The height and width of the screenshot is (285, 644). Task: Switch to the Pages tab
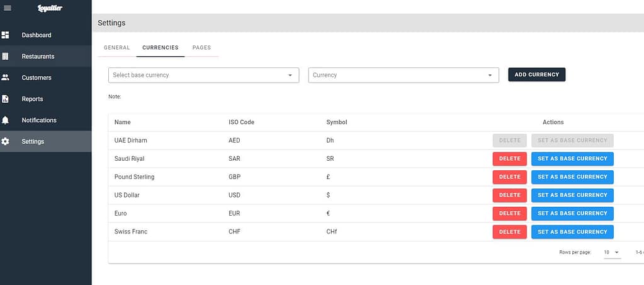pos(201,48)
